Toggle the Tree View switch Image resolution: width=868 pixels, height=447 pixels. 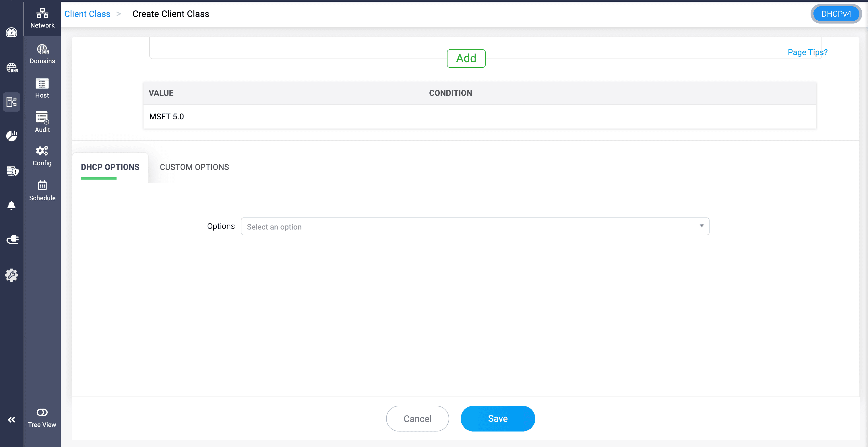coord(42,412)
